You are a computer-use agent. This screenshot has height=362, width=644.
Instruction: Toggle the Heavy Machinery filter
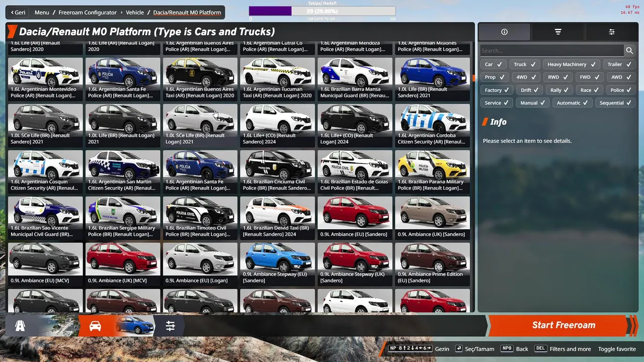[x=572, y=64]
